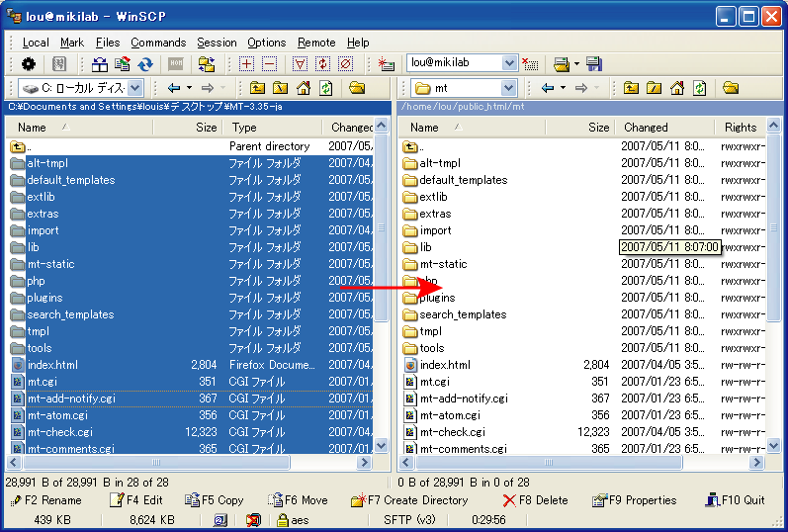Viewport: 788px width, 532px height.
Task: Open the Preferences gear icon in the toolbar
Action: coord(29,64)
